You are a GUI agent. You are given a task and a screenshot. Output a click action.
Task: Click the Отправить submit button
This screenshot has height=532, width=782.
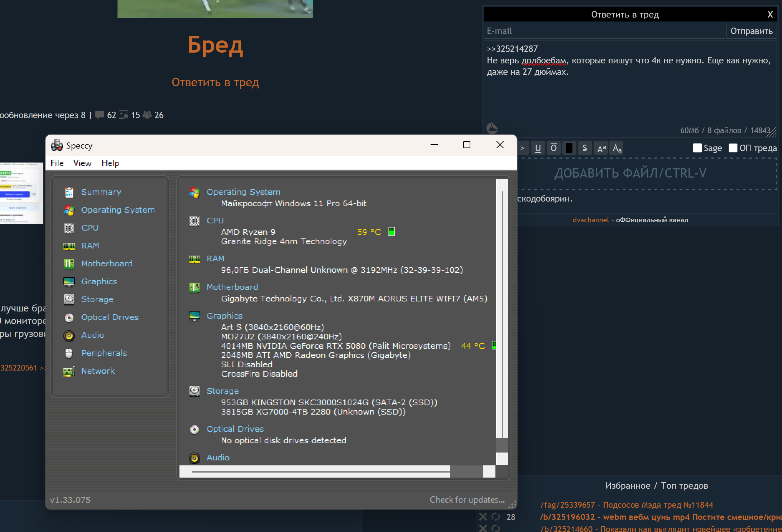pos(751,31)
